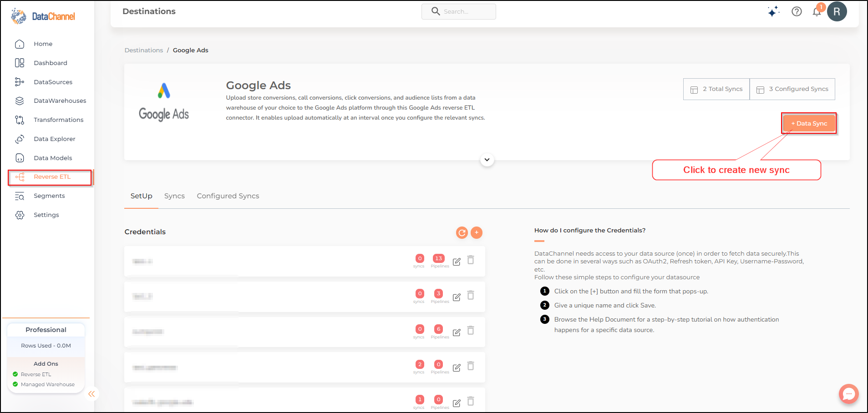Open Dashboard from the sidebar
868x413 pixels.
[x=50, y=63]
